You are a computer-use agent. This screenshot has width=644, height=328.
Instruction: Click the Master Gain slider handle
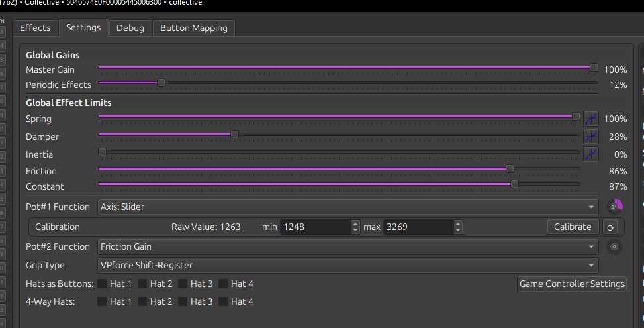[x=594, y=67]
